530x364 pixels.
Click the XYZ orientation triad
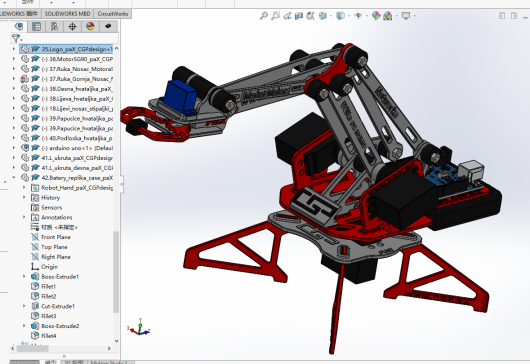coord(139,327)
